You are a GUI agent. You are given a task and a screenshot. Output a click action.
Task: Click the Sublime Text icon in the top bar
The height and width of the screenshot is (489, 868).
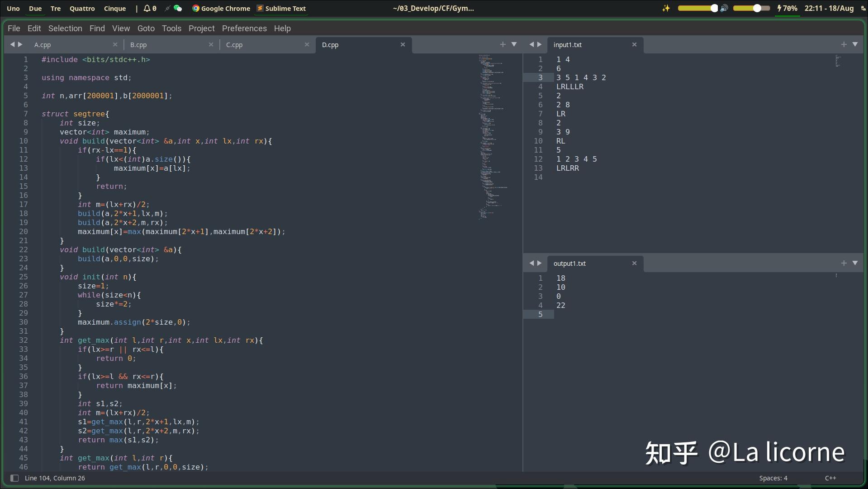[x=260, y=8]
